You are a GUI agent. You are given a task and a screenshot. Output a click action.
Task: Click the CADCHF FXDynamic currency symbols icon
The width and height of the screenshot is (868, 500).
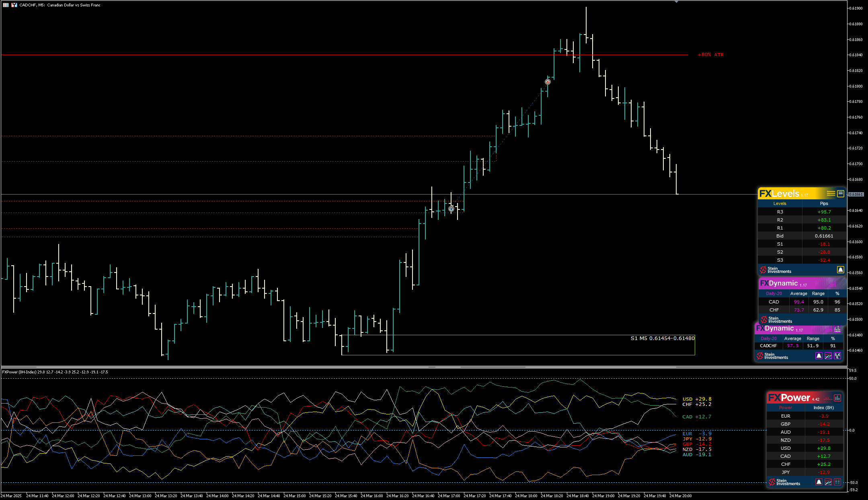tap(837, 356)
